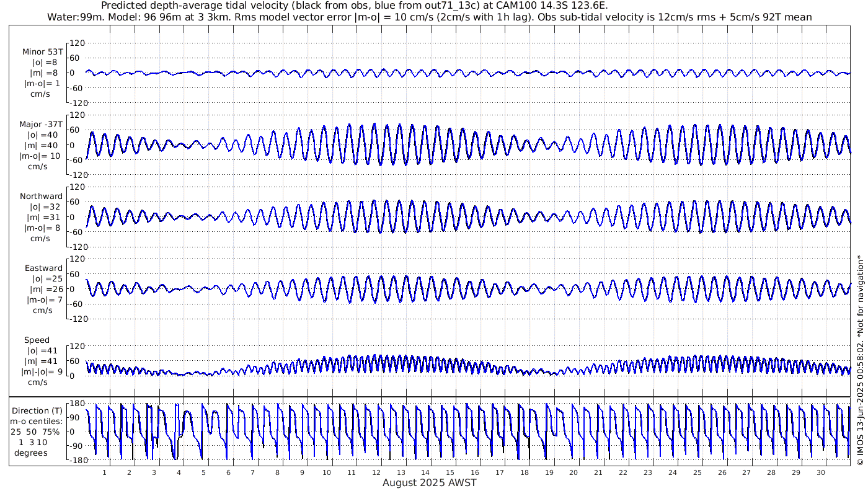Click day '21' on the date axis
Screen dimensions: 868x496
pos(598,472)
